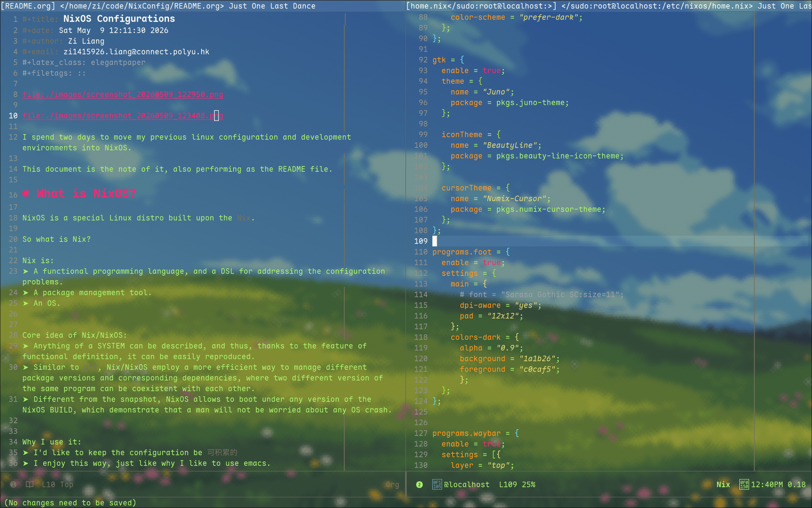
Task: Click the line 'Core idea of Nix/NixOS:'
Action: click(x=75, y=335)
